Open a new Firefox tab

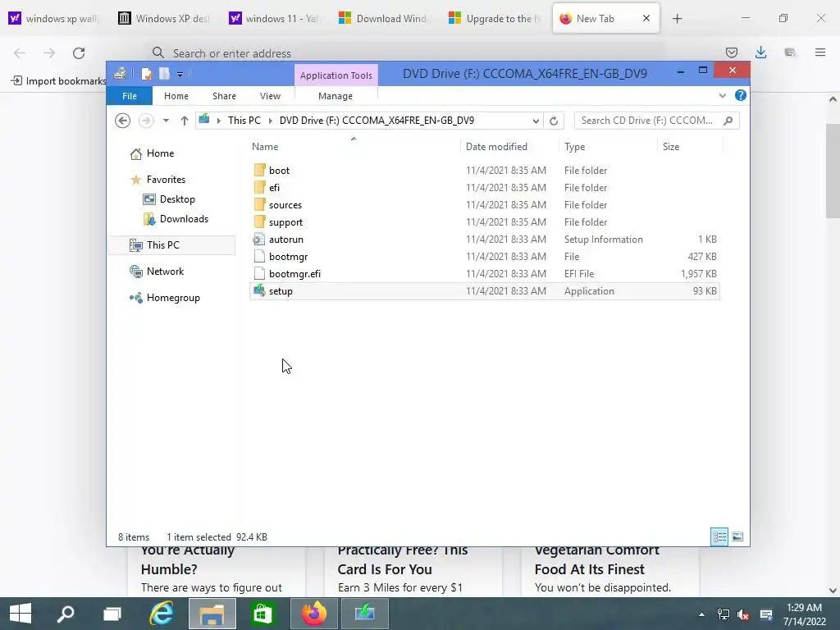677,19
